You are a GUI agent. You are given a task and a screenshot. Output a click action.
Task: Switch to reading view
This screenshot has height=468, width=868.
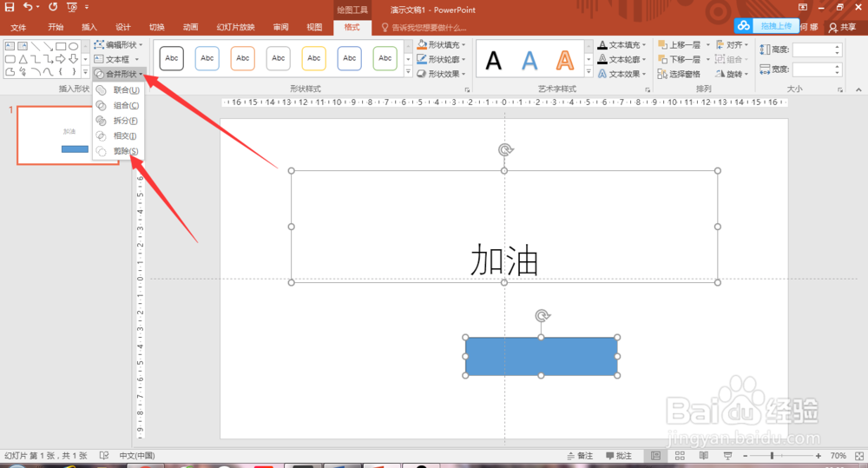coord(704,455)
